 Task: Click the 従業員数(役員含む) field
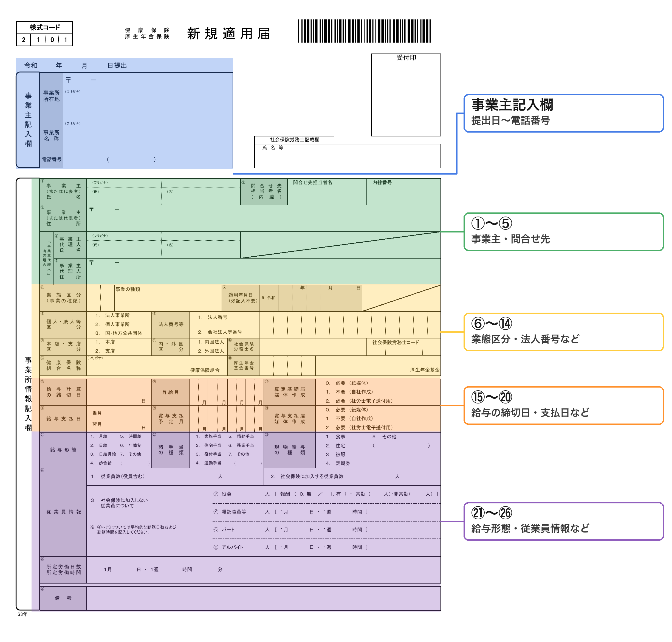coord(175,476)
